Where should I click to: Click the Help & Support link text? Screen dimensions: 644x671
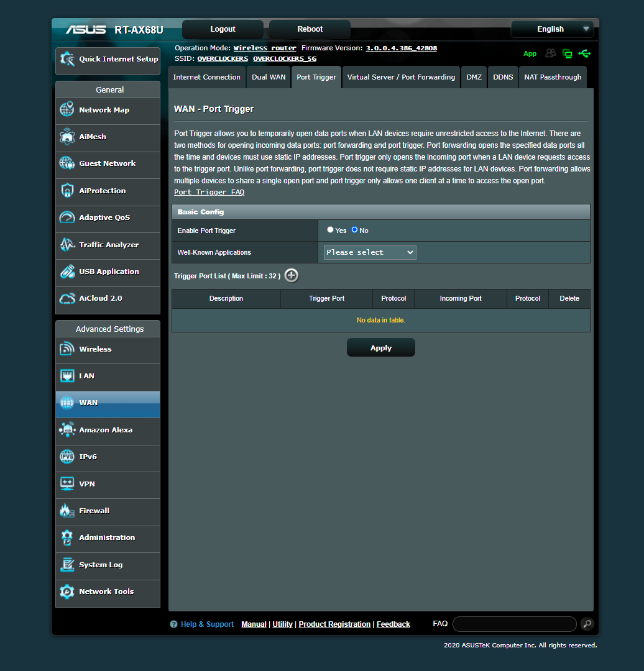[x=207, y=624]
